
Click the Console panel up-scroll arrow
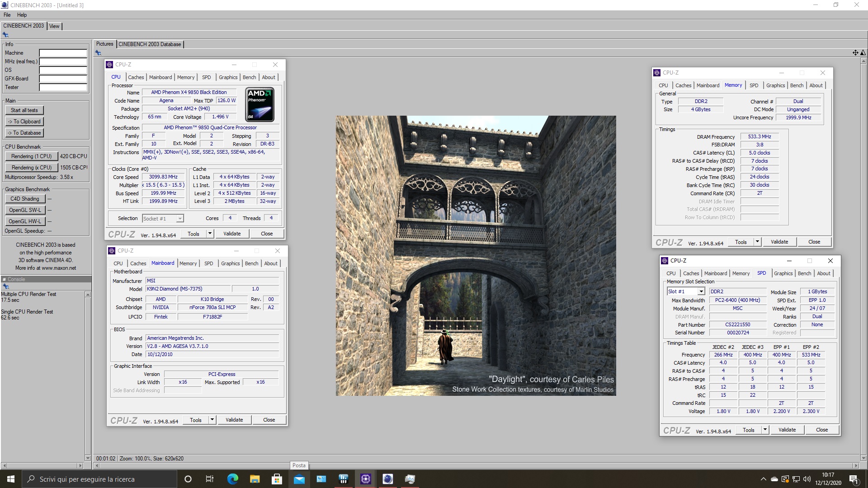coord(88,295)
